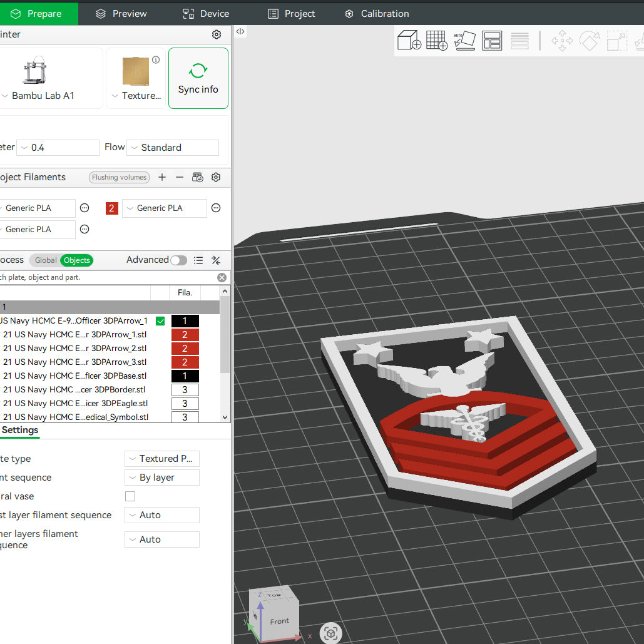Switch to the Preview tab

121,14
